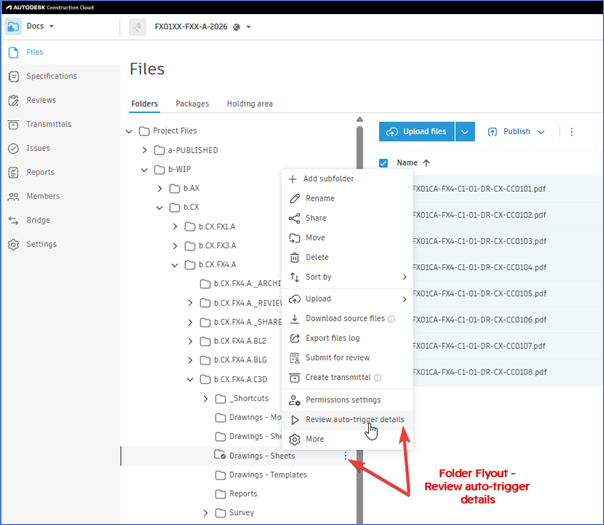This screenshot has height=525, width=604.
Task: Select Submit for review
Action: (x=347, y=358)
